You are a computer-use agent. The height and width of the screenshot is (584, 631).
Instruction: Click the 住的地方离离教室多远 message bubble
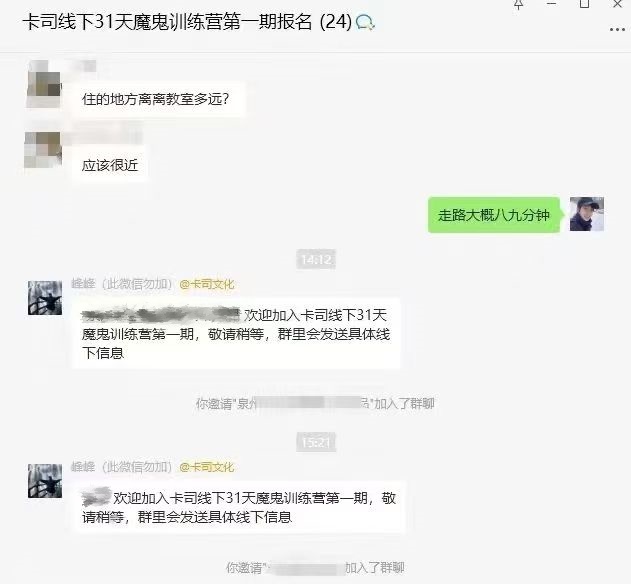coord(159,99)
